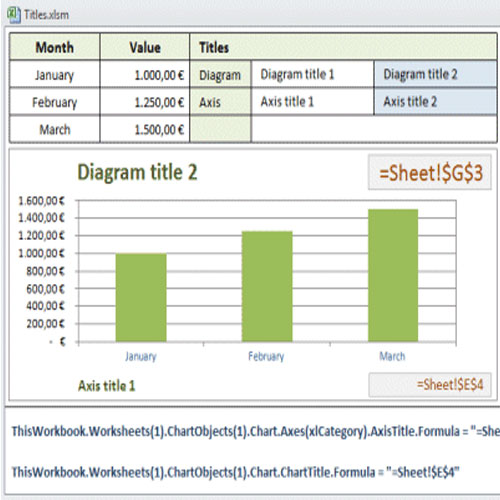Viewport: 500px width, 500px height.
Task: Click the Excel file icon beside Titles.xlsm
Action: 14,15
